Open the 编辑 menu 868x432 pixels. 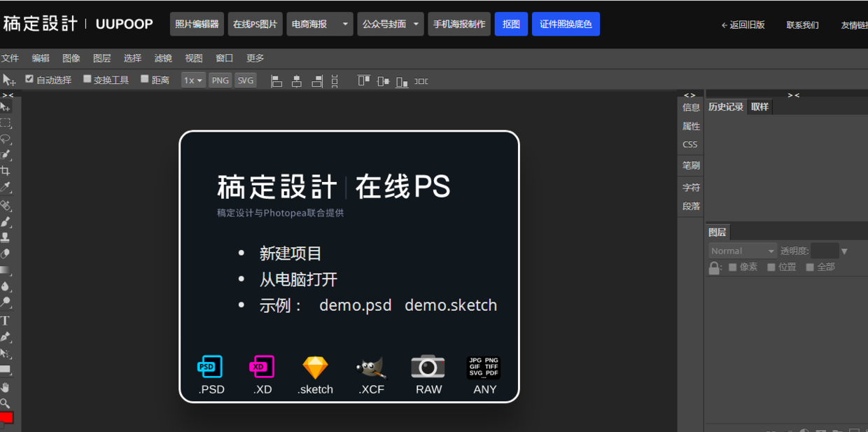click(x=41, y=58)
